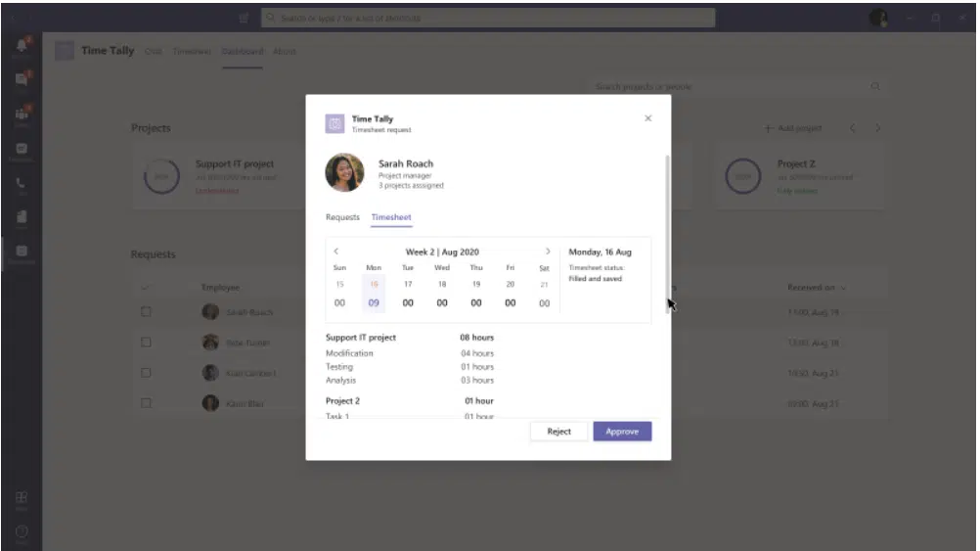The width and height of the screenshot is (980, 551).
Task: Open the About tab in app header
Action: pyautogui.click(x=285, y=51)
